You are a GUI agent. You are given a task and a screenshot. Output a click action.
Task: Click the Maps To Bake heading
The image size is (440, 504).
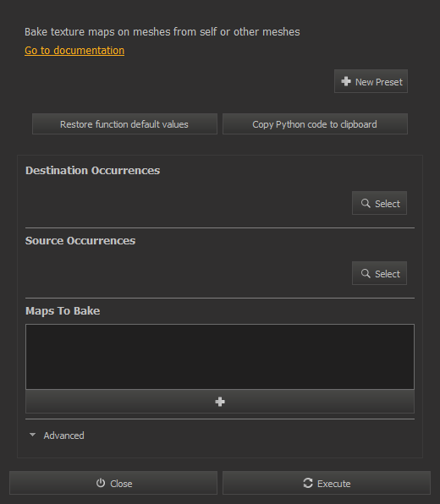pyautogui.click(x=63, y=311)
